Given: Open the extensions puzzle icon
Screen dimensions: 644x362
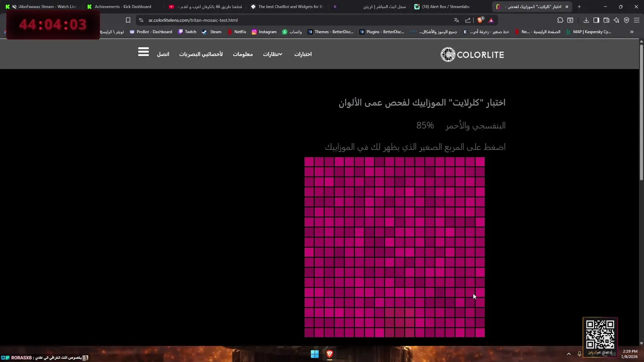Looking at the screenshot, I should (x=560, y=20).
